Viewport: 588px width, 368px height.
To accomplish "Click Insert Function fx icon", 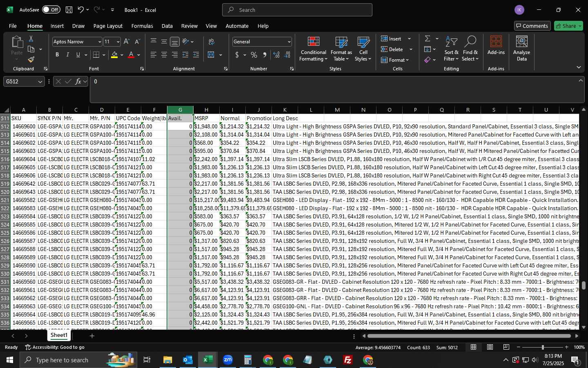I will [78, 81].
